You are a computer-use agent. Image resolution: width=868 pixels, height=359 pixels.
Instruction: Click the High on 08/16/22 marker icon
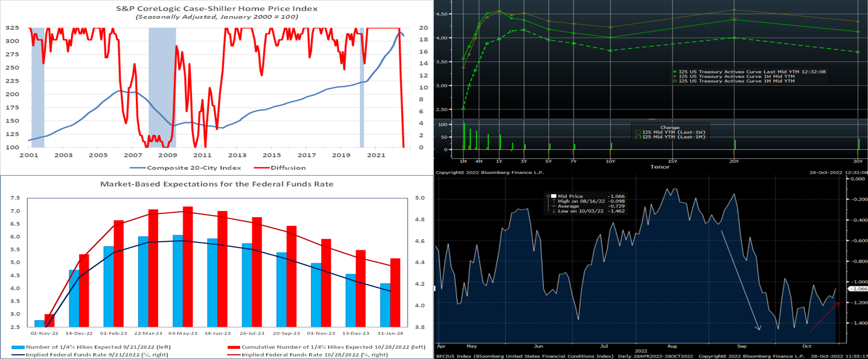pyautogui.click(x=554, y=201)
